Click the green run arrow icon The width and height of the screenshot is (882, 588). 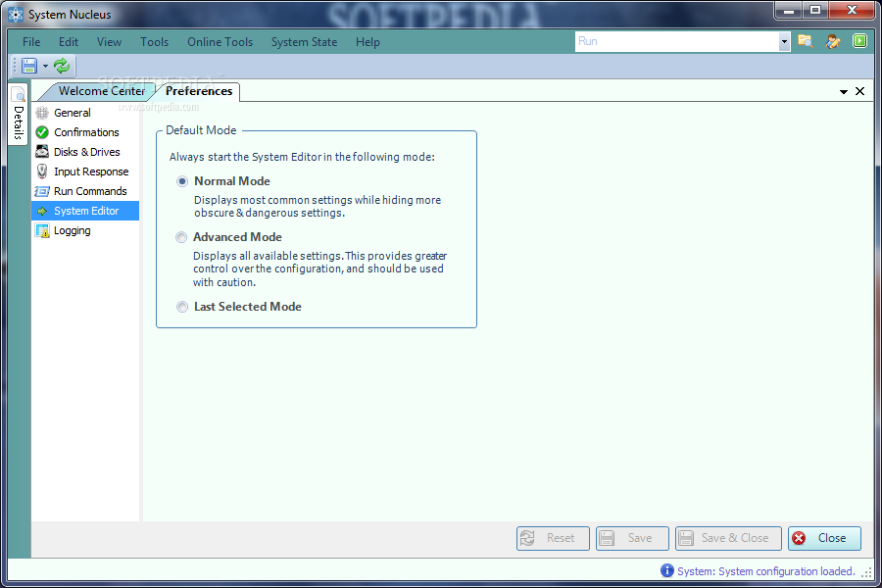(859, 41)
